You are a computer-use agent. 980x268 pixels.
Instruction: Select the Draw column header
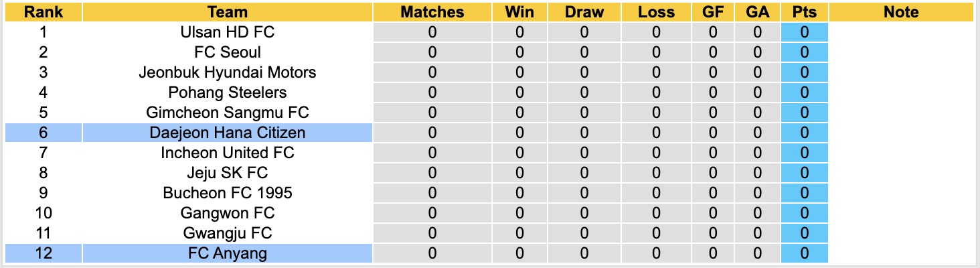point(584,12)
